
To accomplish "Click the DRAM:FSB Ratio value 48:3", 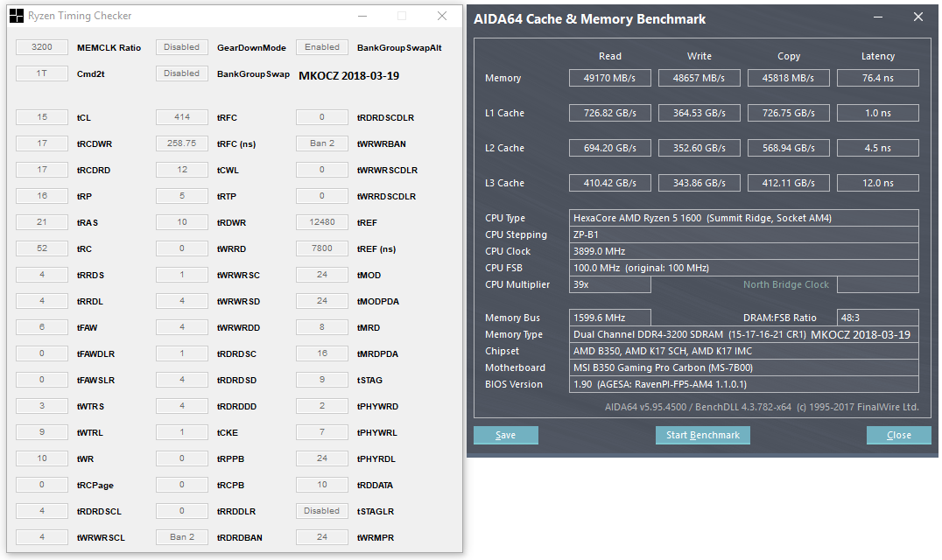I will pyautogui.click(x=878, y=318).
